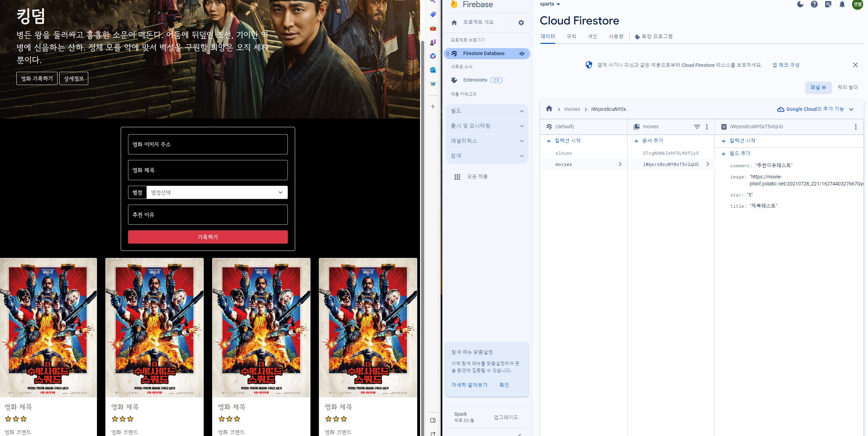The image size is (868, 436).
Task: Toggle Firestore Database pin visibility eye
Action: 522,54
